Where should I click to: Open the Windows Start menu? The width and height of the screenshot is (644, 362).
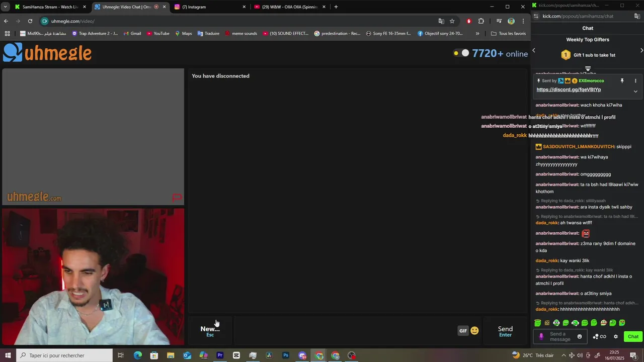click(x=8, y=355)
